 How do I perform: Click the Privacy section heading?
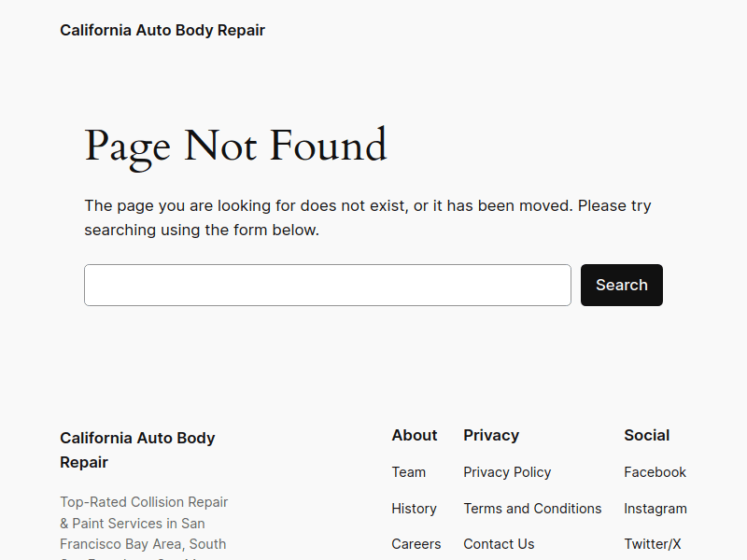point(491,435)
